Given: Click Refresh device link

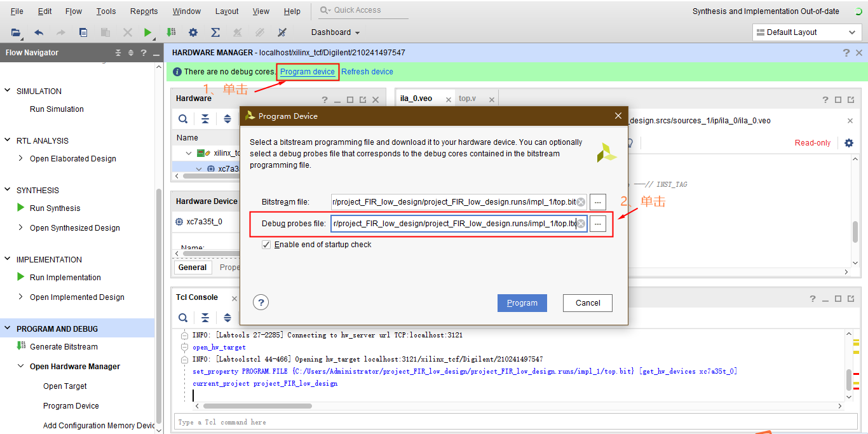Looking at the screenshot, I should [367, 72].
